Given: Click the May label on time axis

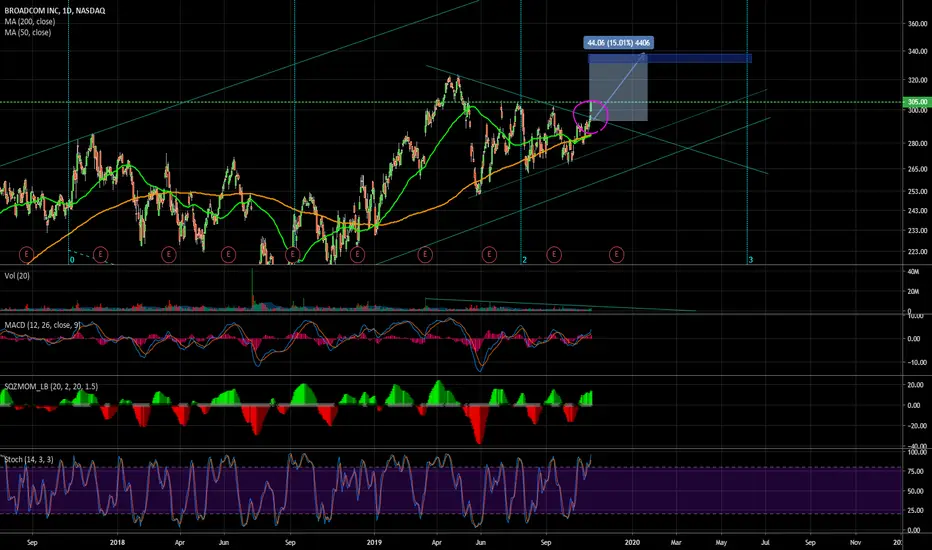Looking at the screenshot, I should pos(721,542).
